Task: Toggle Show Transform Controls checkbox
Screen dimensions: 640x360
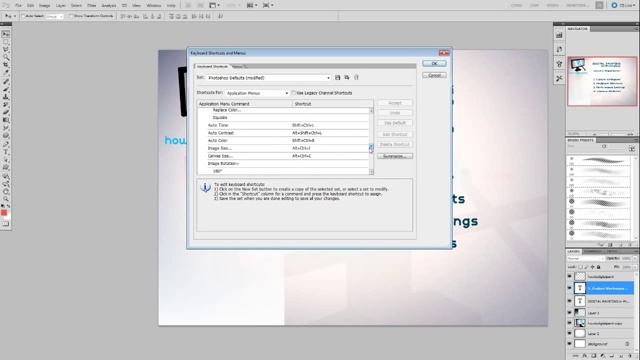Action: (70, 16)
